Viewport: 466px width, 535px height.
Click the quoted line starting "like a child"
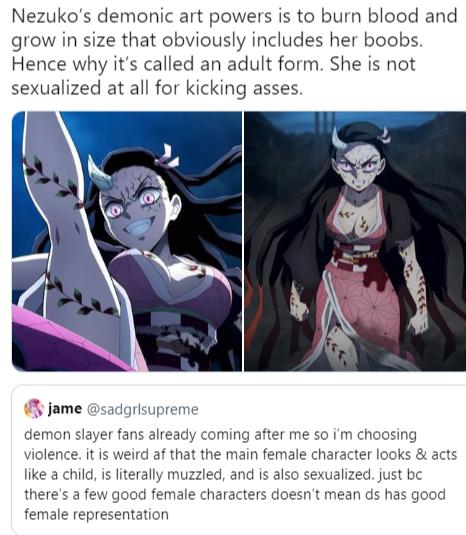[x=223, y=475]
